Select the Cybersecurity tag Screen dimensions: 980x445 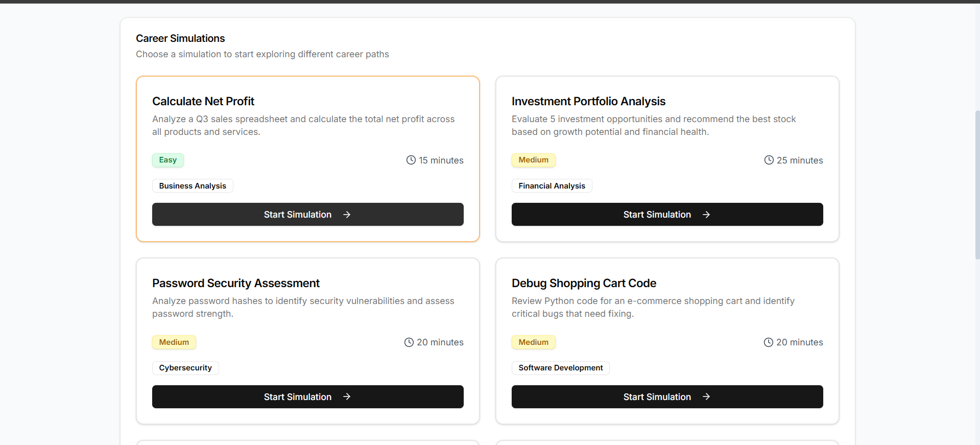point(185,368)
